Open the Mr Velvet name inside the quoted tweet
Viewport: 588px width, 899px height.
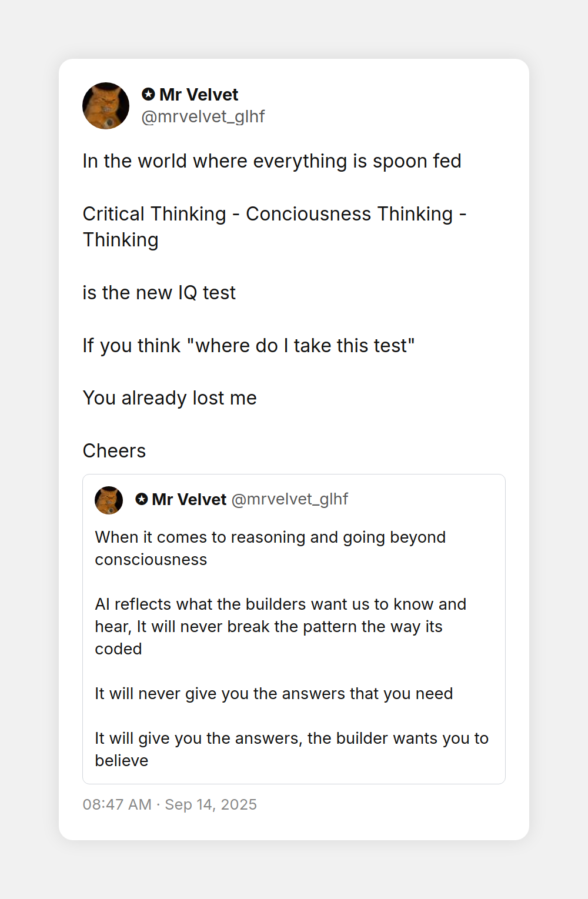point(189,500)
